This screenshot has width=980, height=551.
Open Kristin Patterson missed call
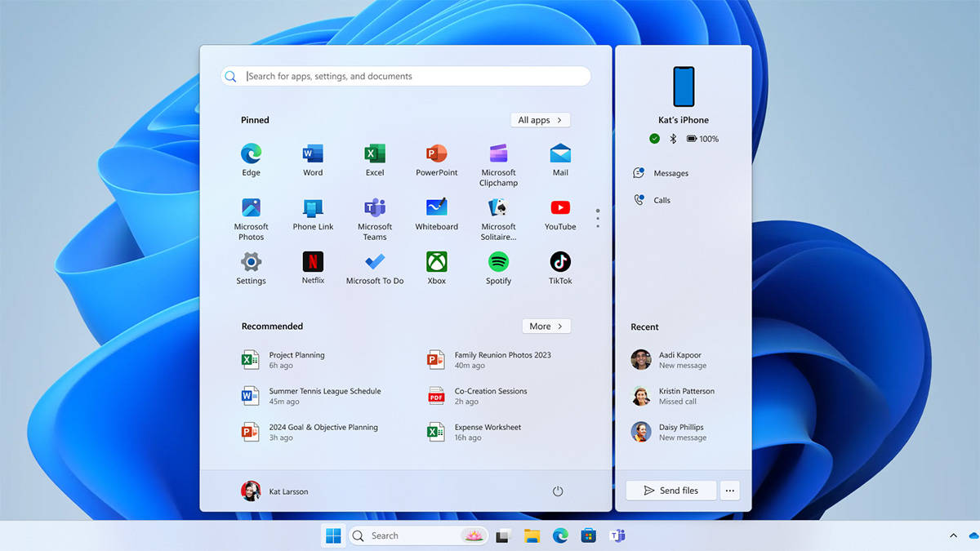pyautogui.click(x=673, y=396)
